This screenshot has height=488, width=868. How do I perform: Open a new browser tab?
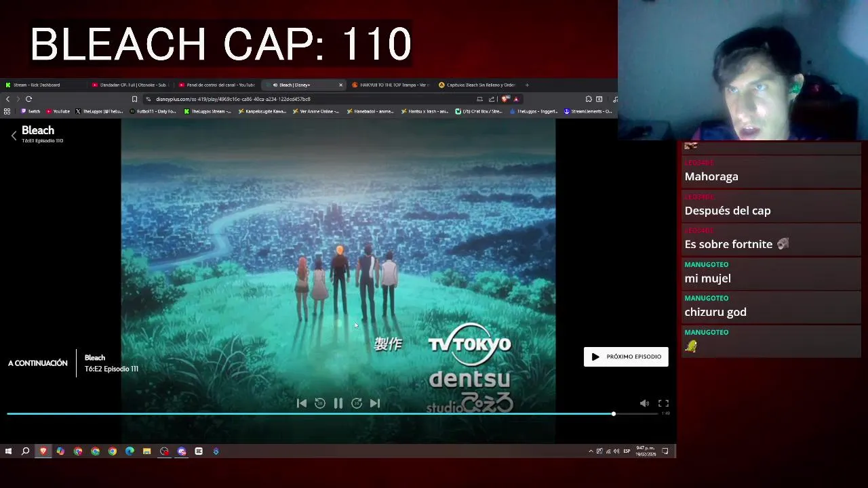click(x=527, y=85)
